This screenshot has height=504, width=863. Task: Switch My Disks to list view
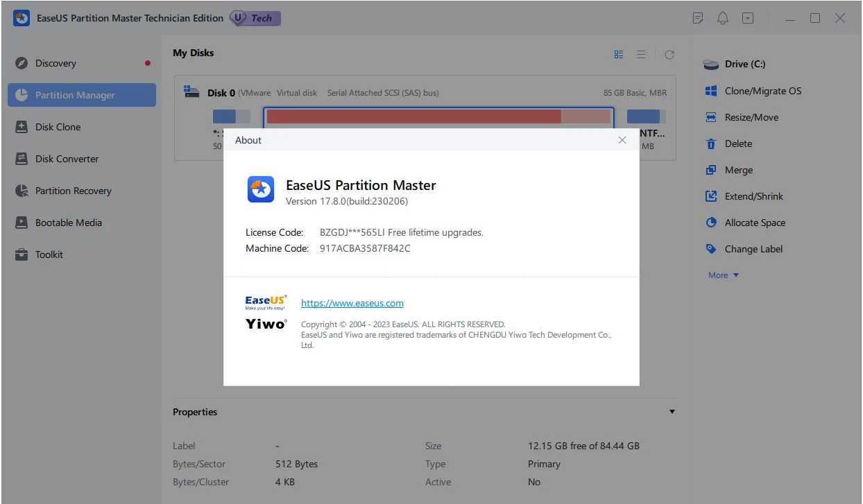tap(641, 54)
